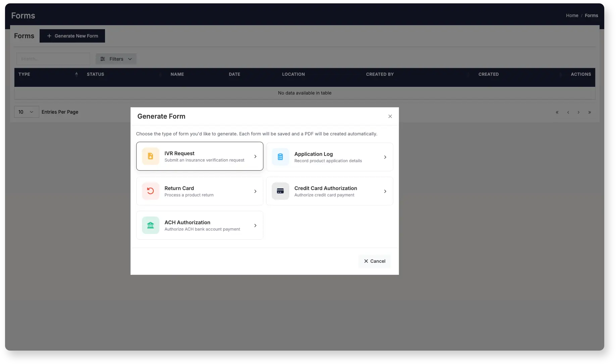Click the IVR Request yellow document icon

coord(150,156)
